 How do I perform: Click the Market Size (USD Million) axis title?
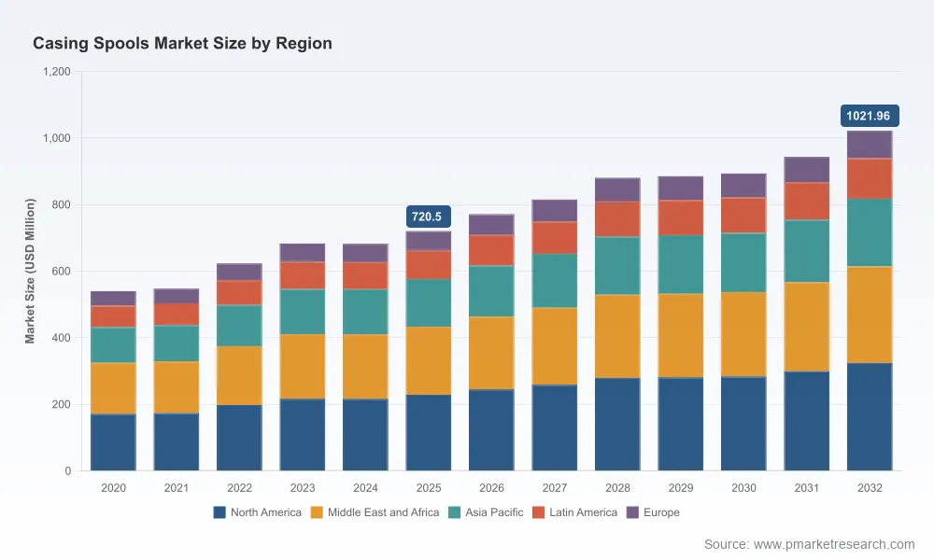coord(30,271)
